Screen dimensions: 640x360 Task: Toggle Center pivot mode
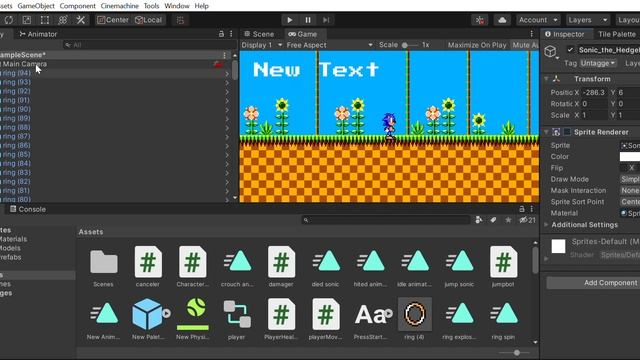113,20
